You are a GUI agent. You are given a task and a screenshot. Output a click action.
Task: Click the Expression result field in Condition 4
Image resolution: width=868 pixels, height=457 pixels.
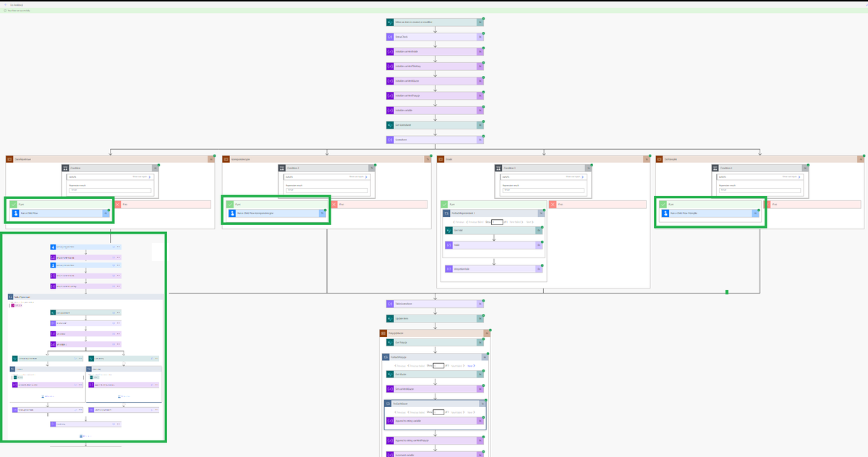click(x=760, y=190)
